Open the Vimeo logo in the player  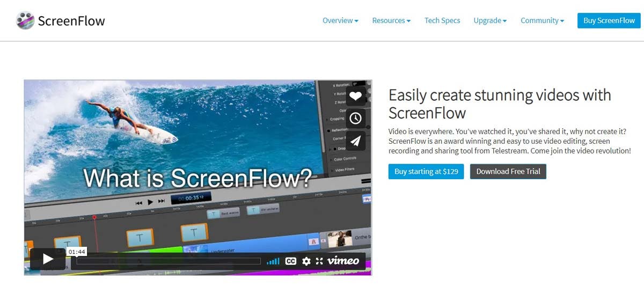pyautogui.click(x=343, y=261)
